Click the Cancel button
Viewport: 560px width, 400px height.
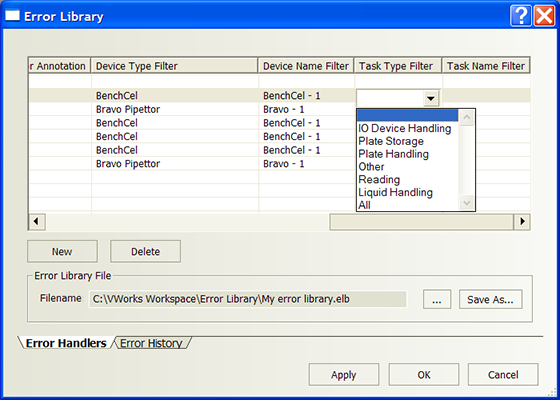(503, 375)
